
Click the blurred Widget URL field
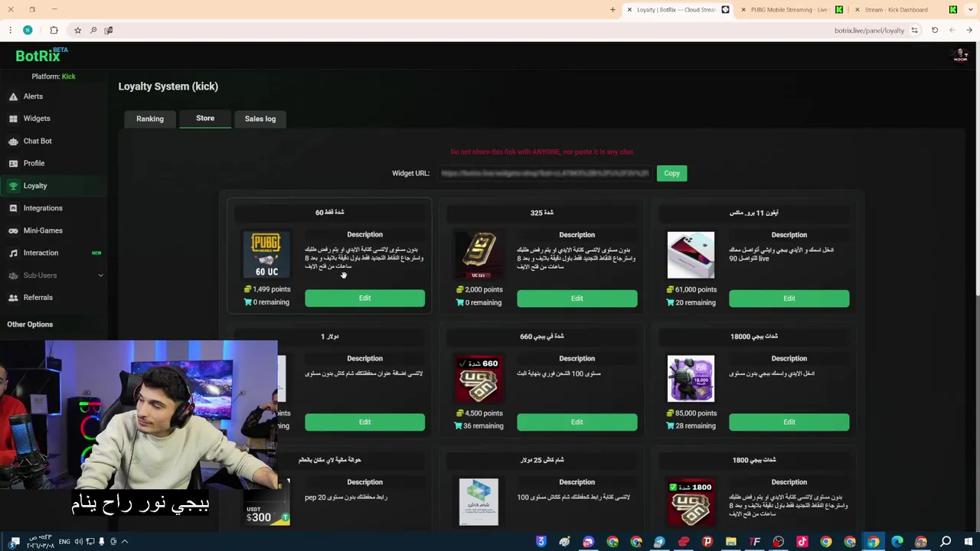click(x=544, y=173)
